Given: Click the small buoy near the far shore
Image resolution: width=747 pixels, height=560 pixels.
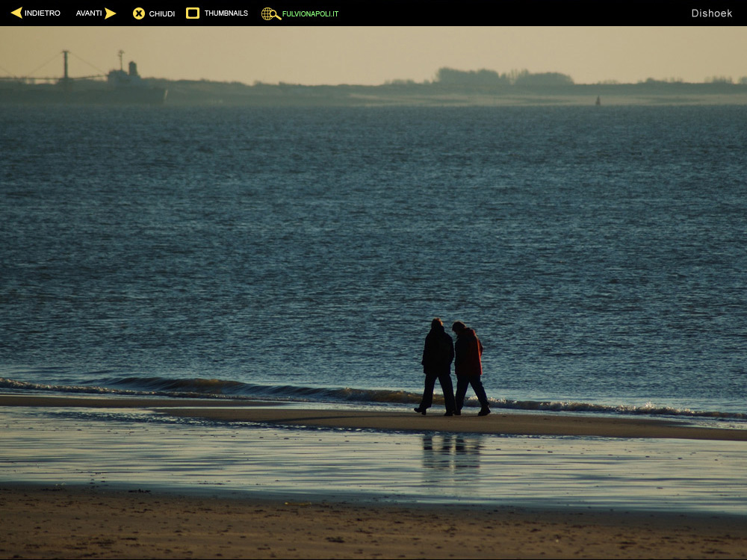Looking at the screenshot, I should (x=597, y=100).
